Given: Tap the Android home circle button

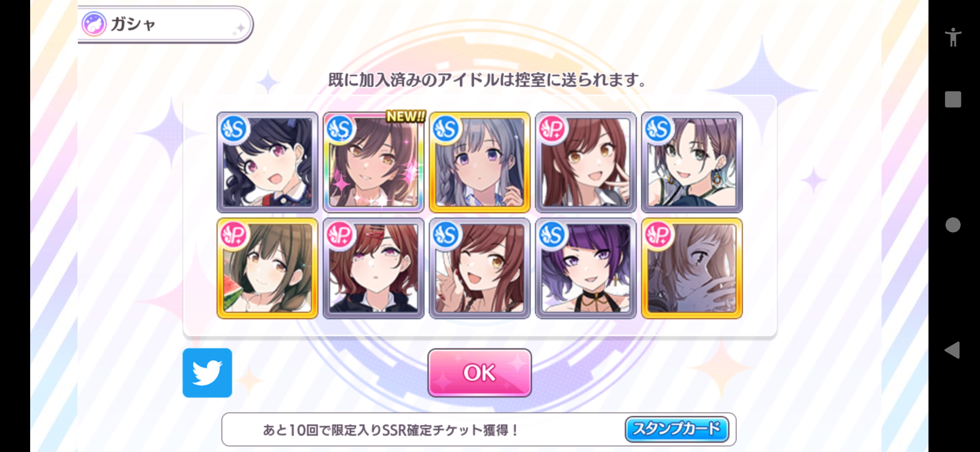Looking at the screenshot, I should pyautogui.click(x=953, y=225).
